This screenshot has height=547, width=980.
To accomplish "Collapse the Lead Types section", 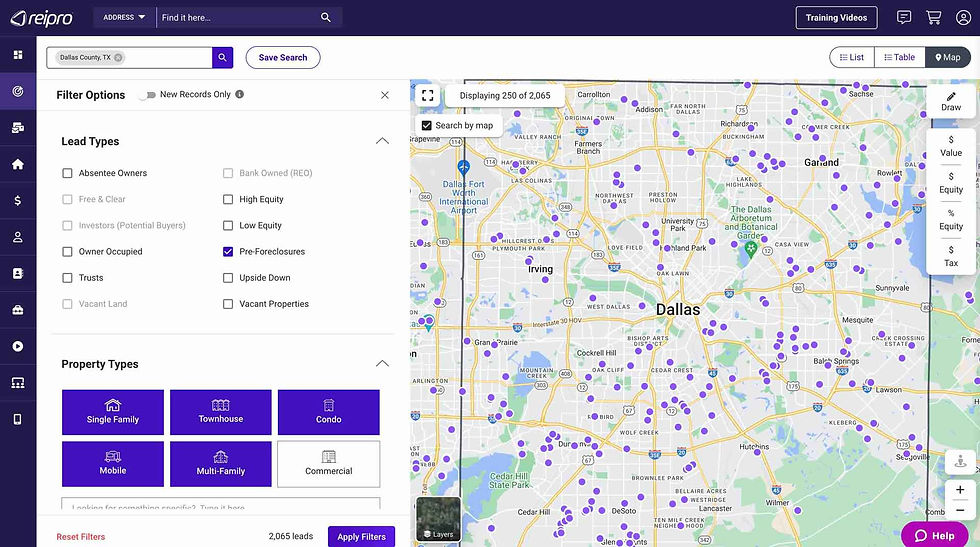I will [382, 141].
